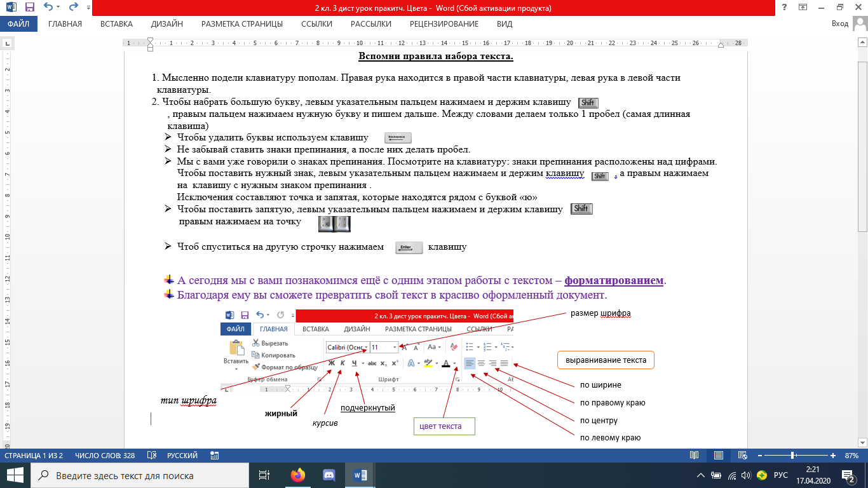The height and width of the screenshot is (488, 868).
Task: Open the РЕЦЕНЗИРОВАНИЕ tab
Action: coord(444,24)
